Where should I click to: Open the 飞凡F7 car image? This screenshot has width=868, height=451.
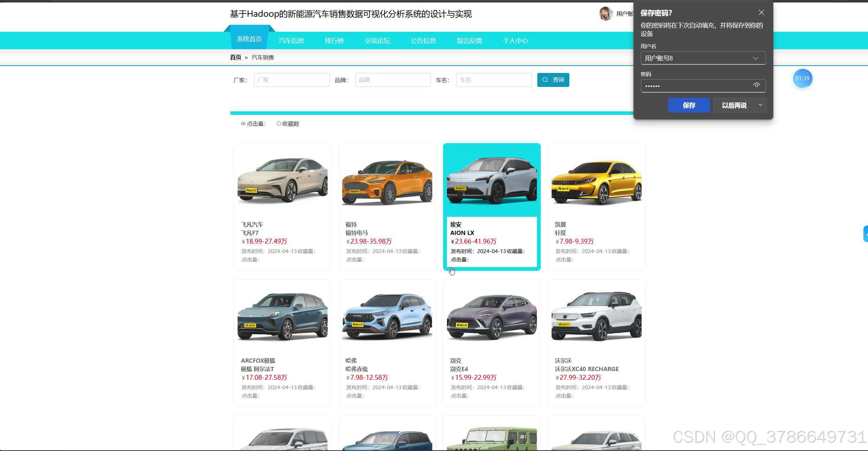(283, 180)
